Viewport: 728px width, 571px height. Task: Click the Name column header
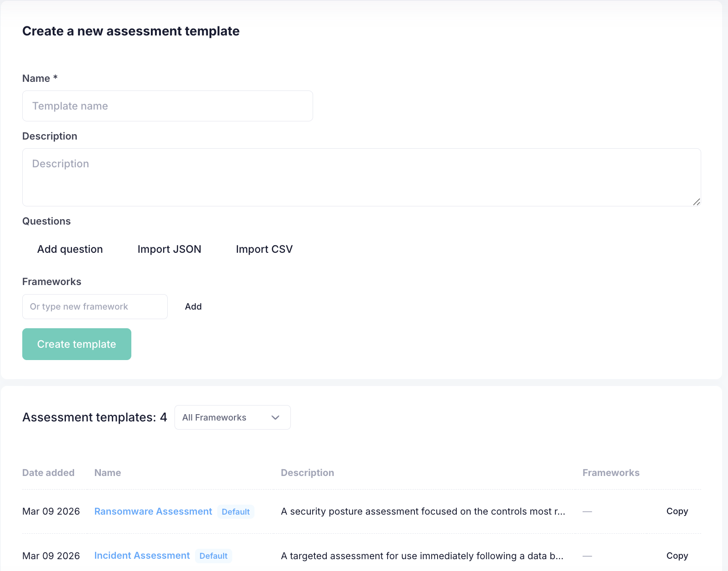108,473
